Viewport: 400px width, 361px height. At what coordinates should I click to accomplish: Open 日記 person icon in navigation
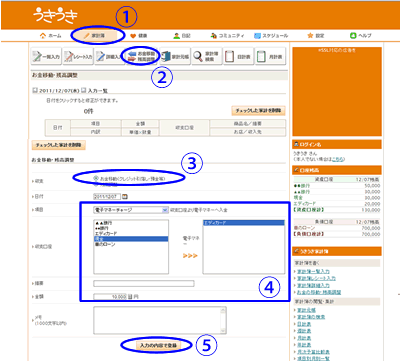tap(182, 36)
